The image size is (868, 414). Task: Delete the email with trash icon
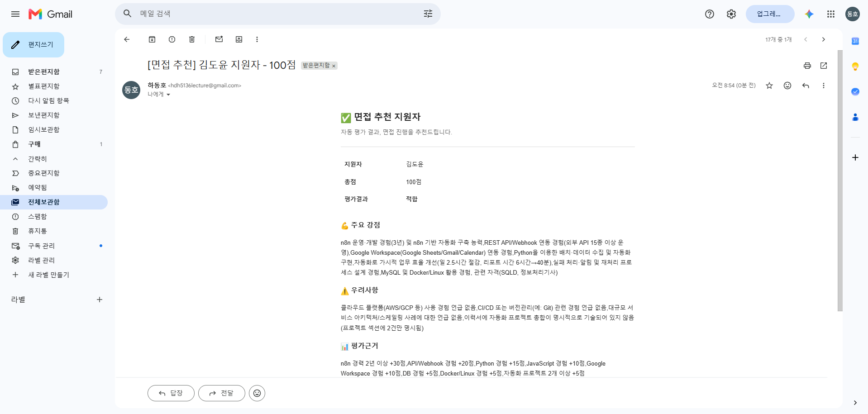coord(192,39)
